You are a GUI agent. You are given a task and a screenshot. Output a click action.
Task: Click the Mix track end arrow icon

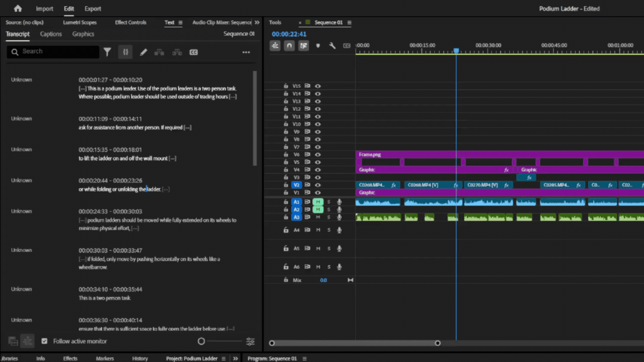pos(351,280)
